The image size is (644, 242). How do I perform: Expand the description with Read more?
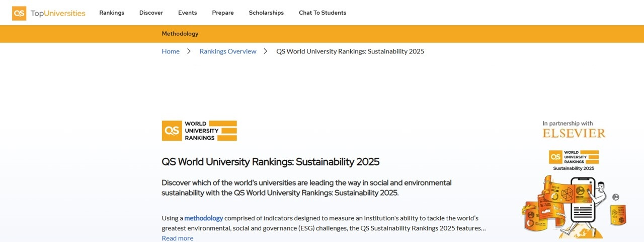click(x=177, y=238)
